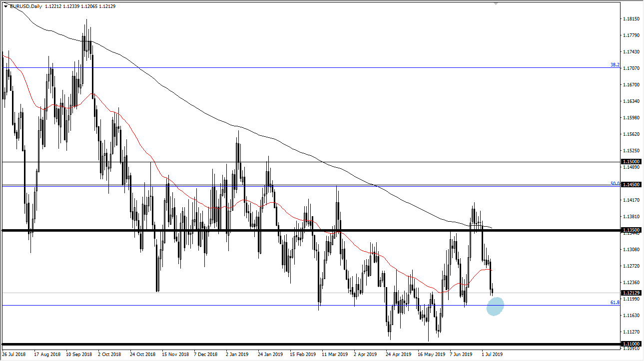Click the 1.16700 price scale label
Image resolution: width=644 pixels, height=361 pixels.
pyautogui.click(x=632, y=85)
